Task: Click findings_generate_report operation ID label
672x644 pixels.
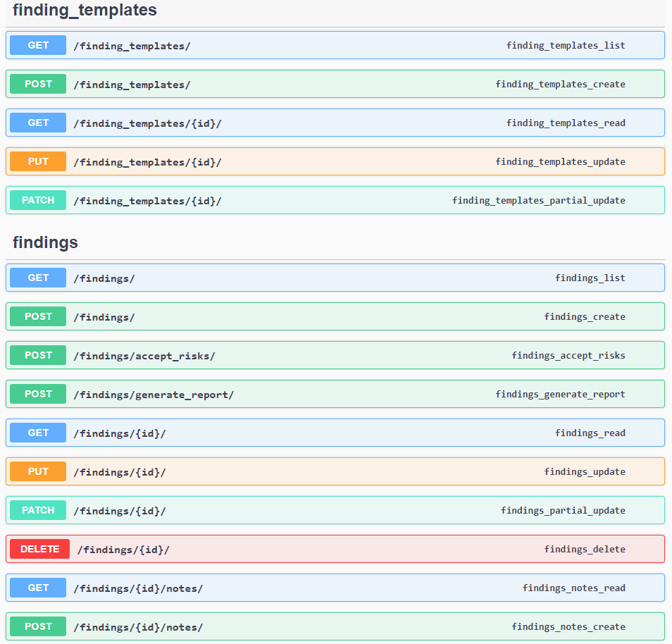Action: click(560, 395)
